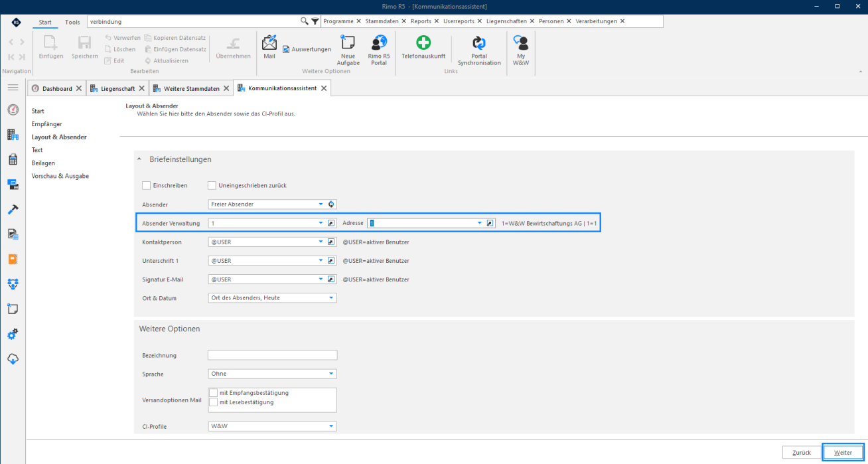The height and width of the screenshot is (464, 868).
Task: Open the orange book sidebar icon
Action: tap(13, 259)
